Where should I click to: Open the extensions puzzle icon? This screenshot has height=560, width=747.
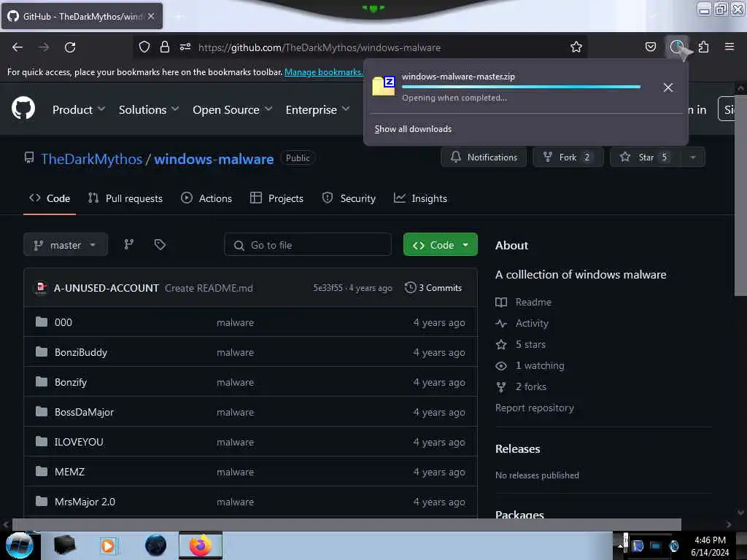[x=703, y=47]
